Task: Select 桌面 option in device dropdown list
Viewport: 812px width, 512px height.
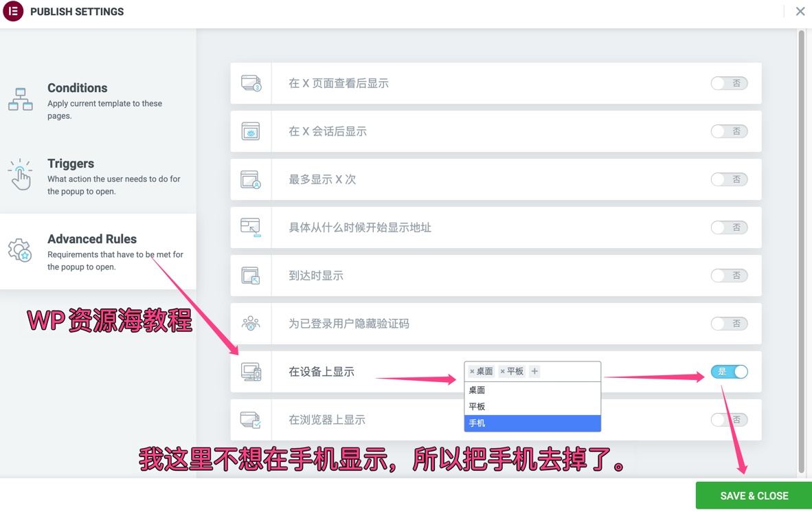Action: [x=532, y=390]
